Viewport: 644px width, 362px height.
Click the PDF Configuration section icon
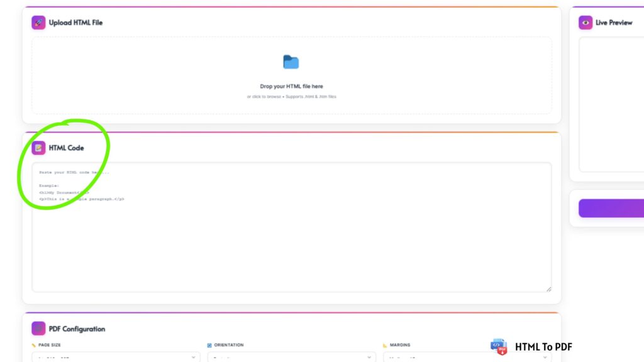(x=38, y=328)
